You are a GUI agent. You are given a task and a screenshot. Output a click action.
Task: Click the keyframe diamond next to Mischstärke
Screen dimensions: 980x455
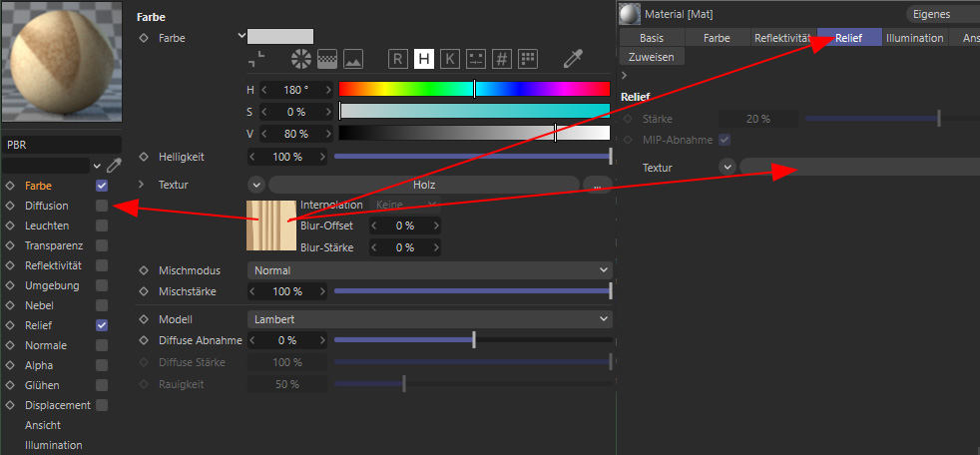click(x=144, y=291)
